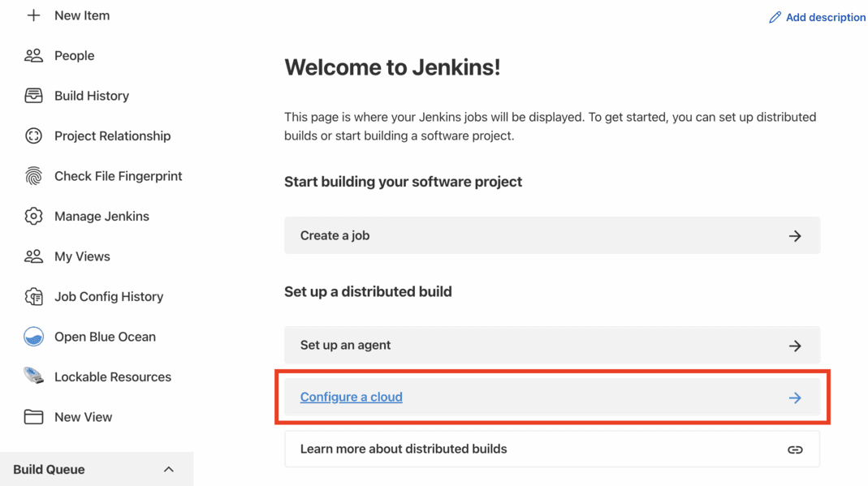Open People from the sidebar
Viewport: 868px width, 486px height.
(x=73, y=55)
